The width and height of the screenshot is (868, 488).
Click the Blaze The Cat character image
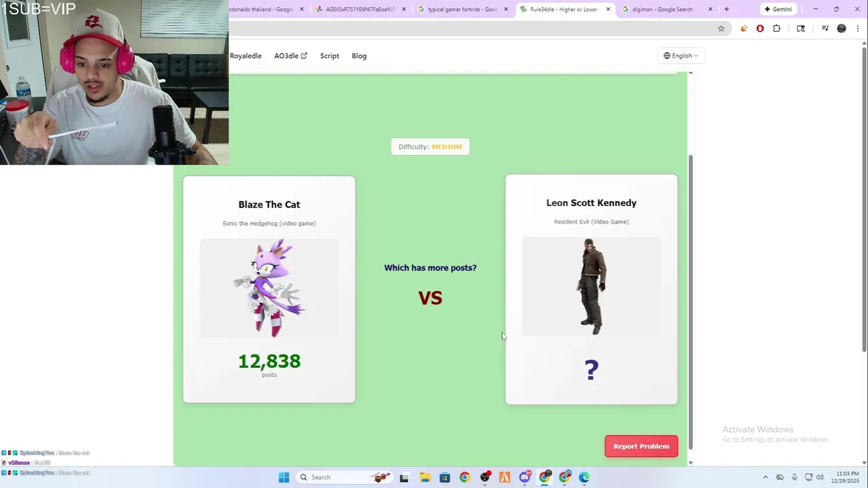[x=269, y=288]
